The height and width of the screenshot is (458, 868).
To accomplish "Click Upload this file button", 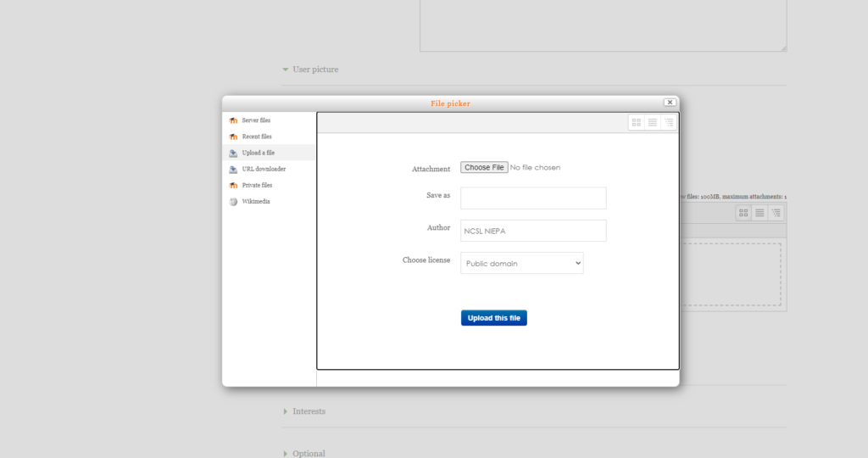I will coord(494,318).
